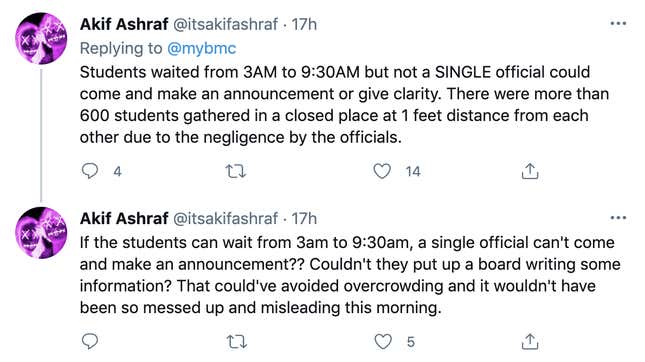Image resolution: width=645 pixels, height=362 pixels.
Task: Open the first tweet's text about 600 students
Action: click(344, 104)
